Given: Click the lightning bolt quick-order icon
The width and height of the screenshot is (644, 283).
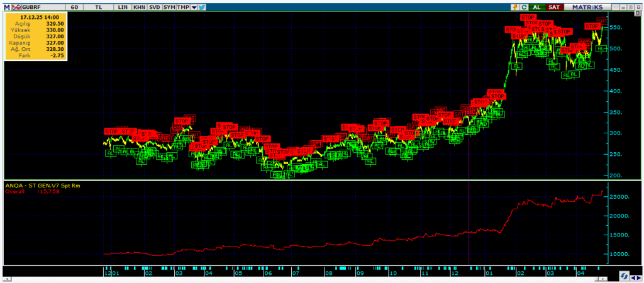Looking at the screenshot, I should click(515, 7).
